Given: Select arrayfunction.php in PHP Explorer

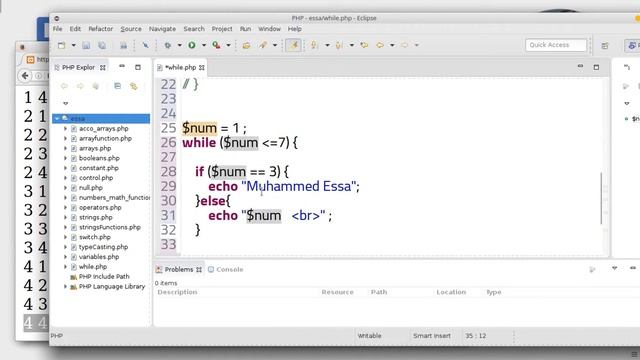Looking at the screenshot, I should 105,138.
